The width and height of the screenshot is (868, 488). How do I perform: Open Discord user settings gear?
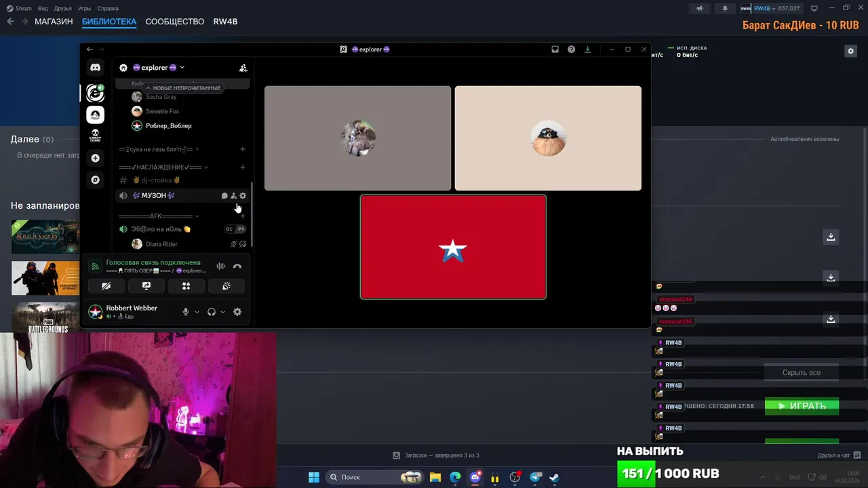click(237, 312)
